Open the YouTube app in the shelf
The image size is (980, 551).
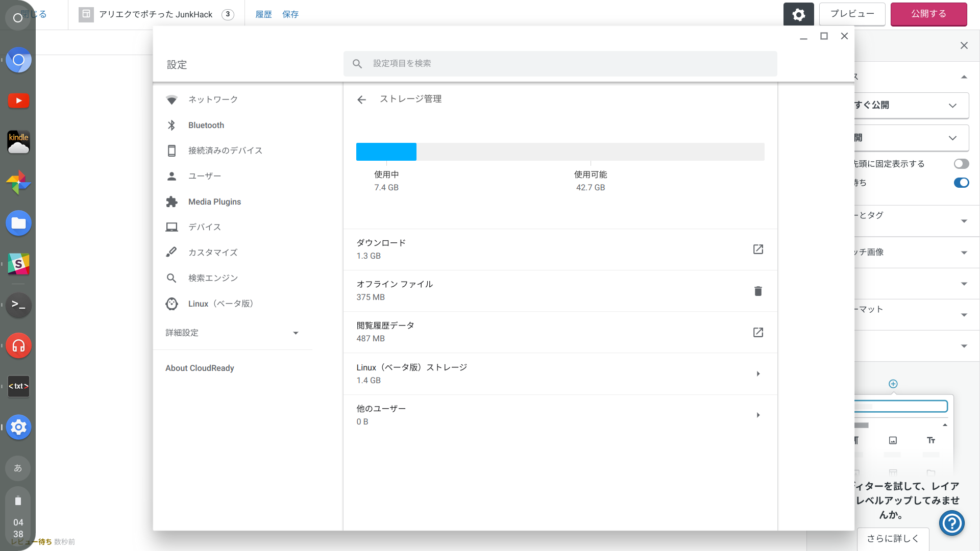click(18, 101)
